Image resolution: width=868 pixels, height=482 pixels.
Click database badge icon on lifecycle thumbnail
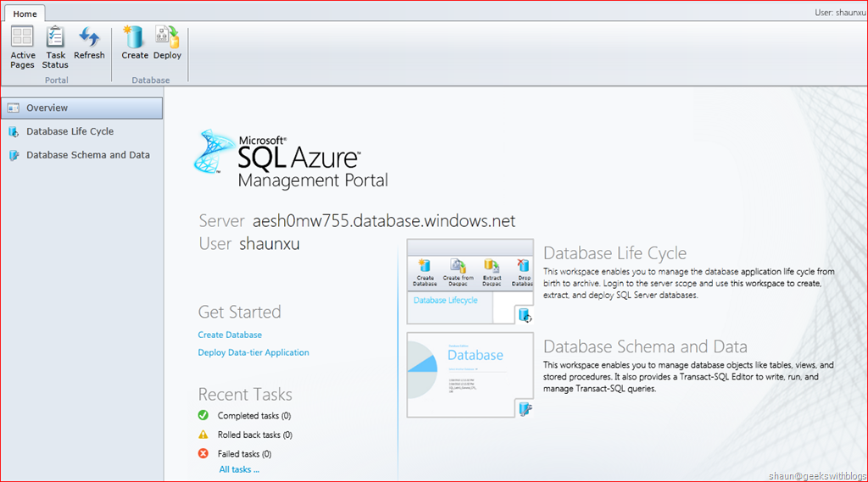[x=524, y=315]
